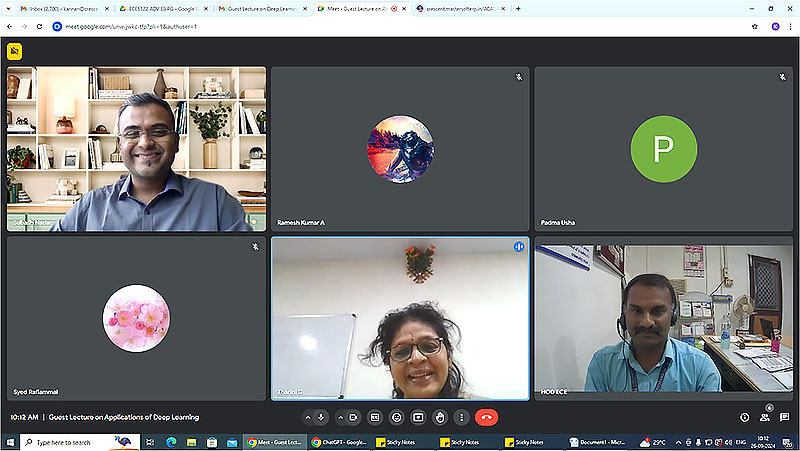This screenshot has height=451, width=800.
Task: Click the present screen icon
Action: click(418, 417)
